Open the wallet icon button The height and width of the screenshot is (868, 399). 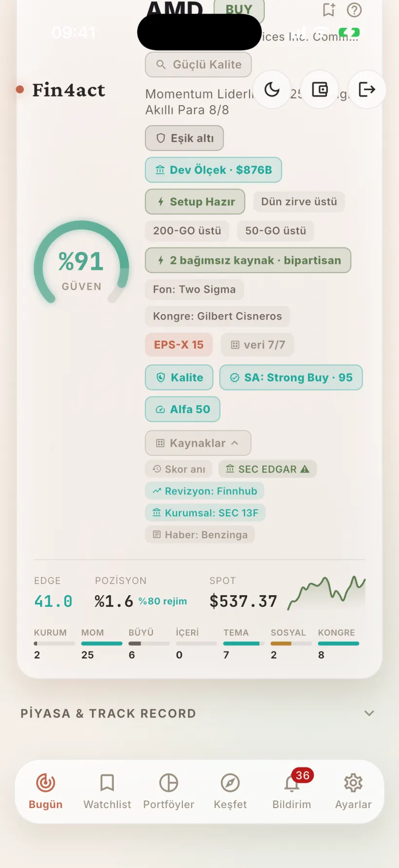point(320,90)
